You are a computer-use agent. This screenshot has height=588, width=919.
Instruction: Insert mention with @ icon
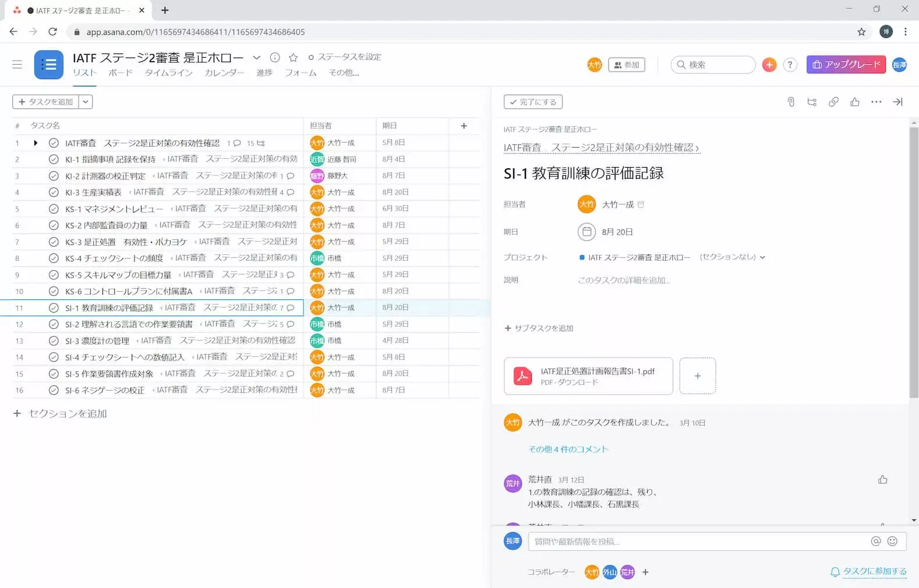point(875,541)
